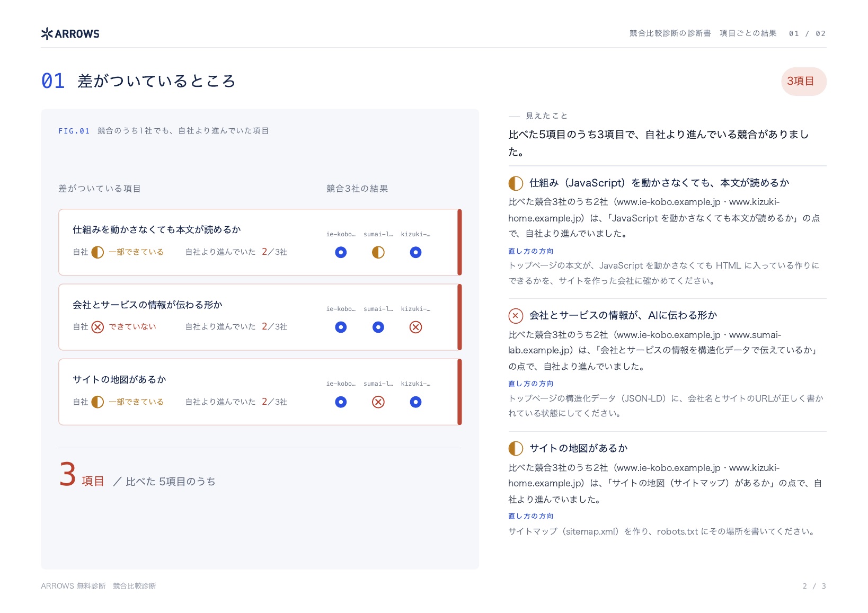This screenshot has height=613, width=868.
Task: Click the card title 仕組みを動かさなくても本文が読めるか
Action: [x=157, y=229]
